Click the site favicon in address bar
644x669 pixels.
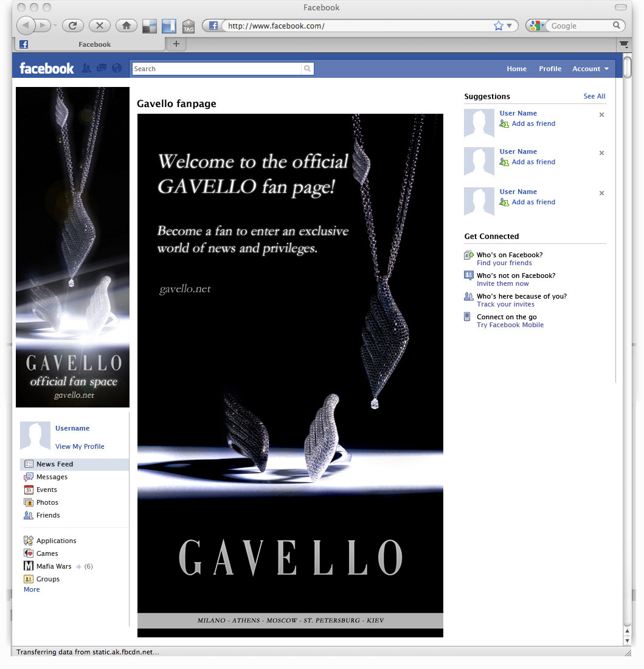tap(213, 26)
